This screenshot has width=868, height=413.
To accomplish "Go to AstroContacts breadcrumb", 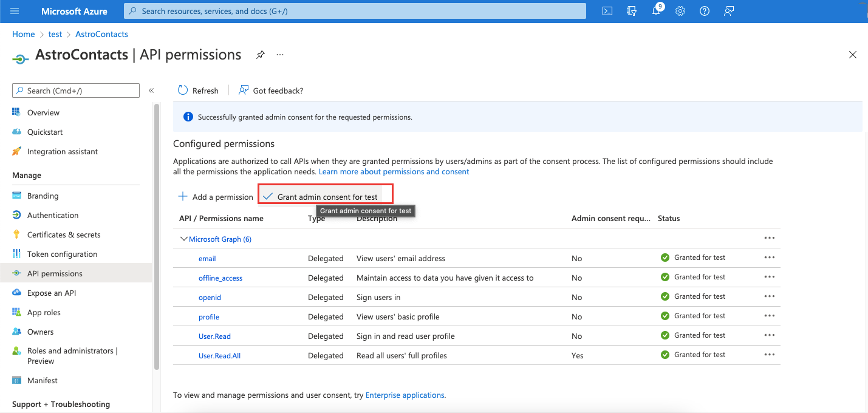I will (101, 34).
